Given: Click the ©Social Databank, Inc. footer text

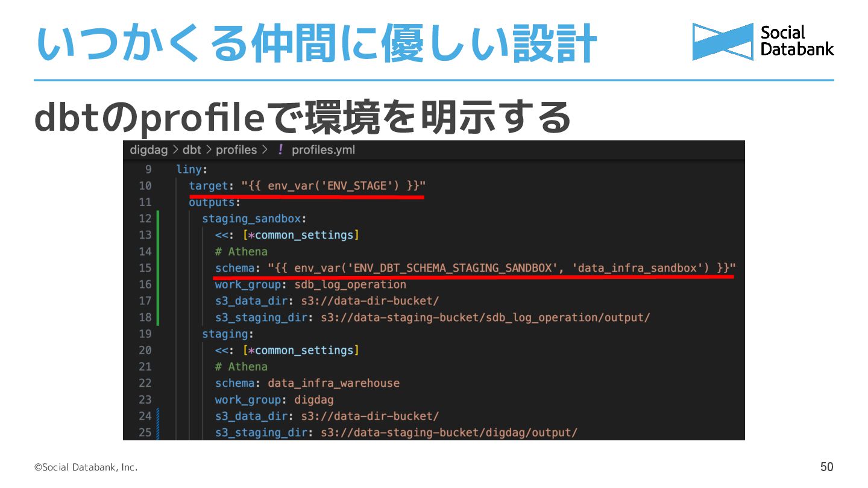Looking at the screenshot, I should click(86, 468).
